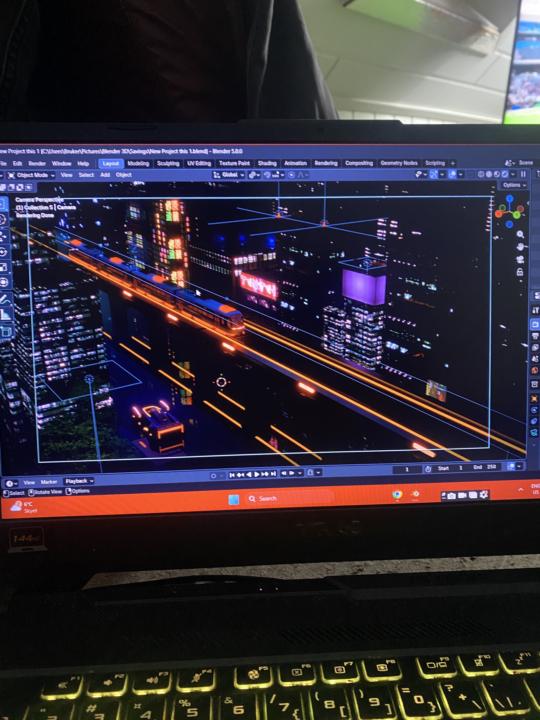The width and height of the screenshot is (540, 720).
Task: Click the pan hand icon in viewport
Action: (520, 247)
